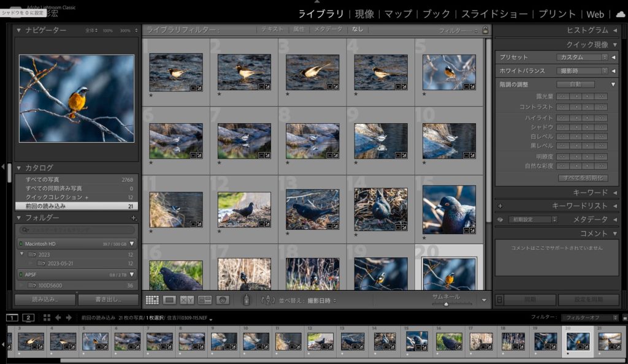
Task: Toggle the library filter lock icon
Action: tap(486, 29)
